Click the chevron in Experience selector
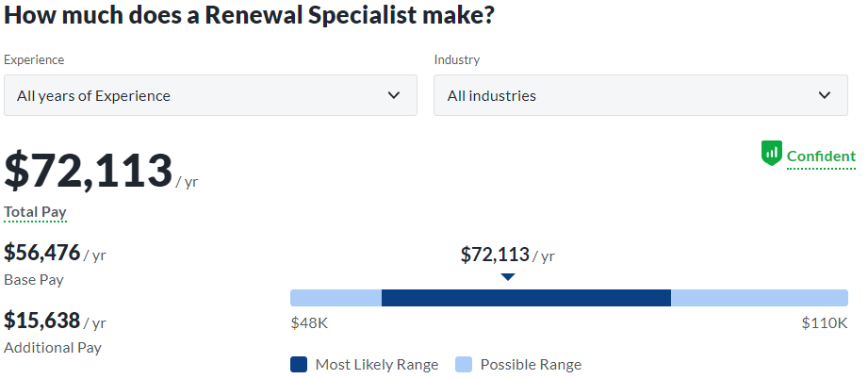Image resolution: width=868 pixels, height=379 pixels. 394,95
